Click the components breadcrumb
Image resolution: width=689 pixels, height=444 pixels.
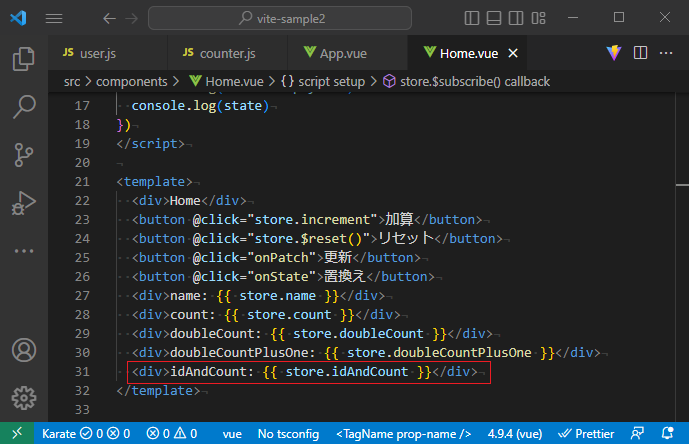(x=131, y=81)
